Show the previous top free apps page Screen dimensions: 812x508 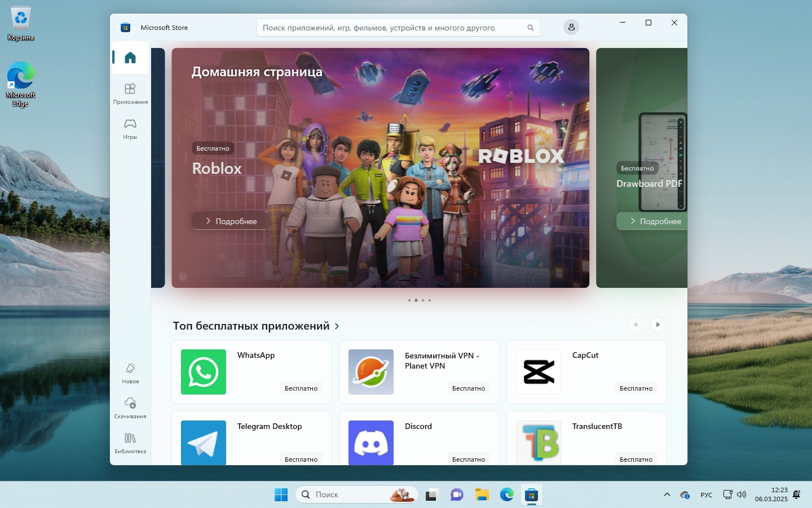click(636, 325)
